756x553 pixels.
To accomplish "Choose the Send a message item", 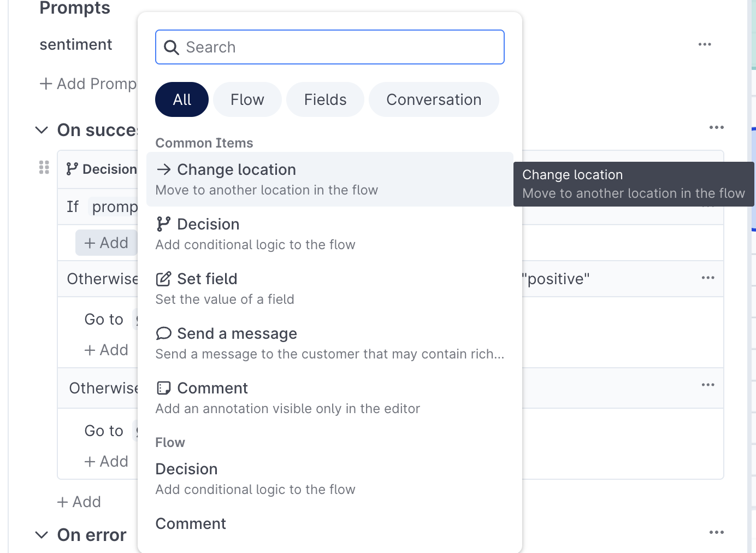I will [x=330, y=343].
